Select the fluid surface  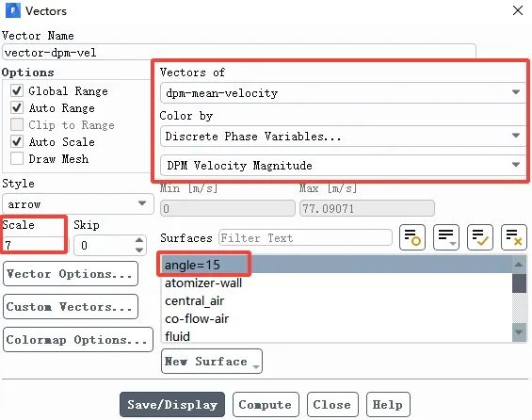coord(336,336)
